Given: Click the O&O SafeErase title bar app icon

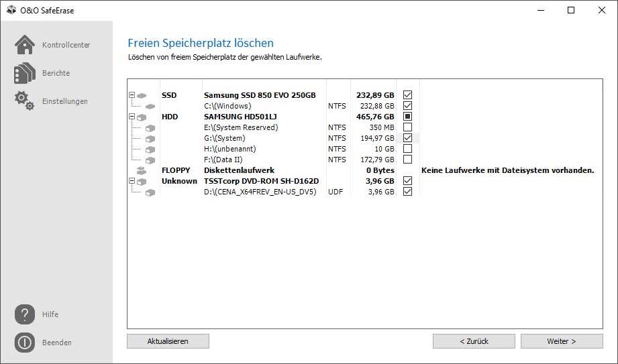Looking at the screenshot, I should (11, 10).
